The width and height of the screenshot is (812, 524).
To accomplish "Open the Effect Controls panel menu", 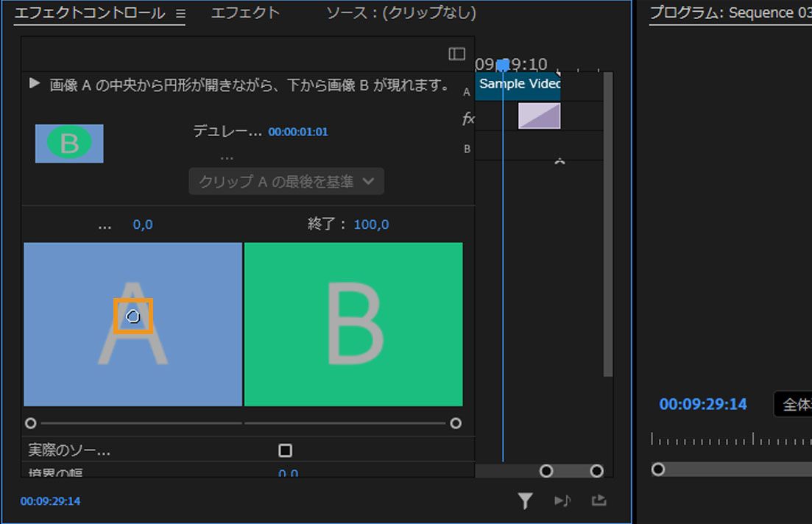I will [179, 13].
